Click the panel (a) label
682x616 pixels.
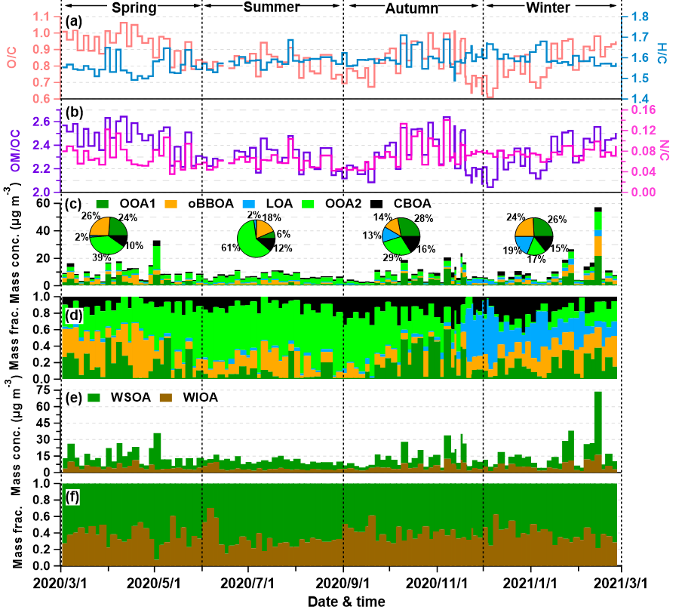(74, 21)
